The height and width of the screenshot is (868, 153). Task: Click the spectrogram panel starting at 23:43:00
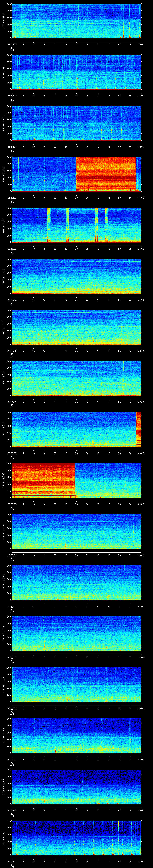[76, 736]
